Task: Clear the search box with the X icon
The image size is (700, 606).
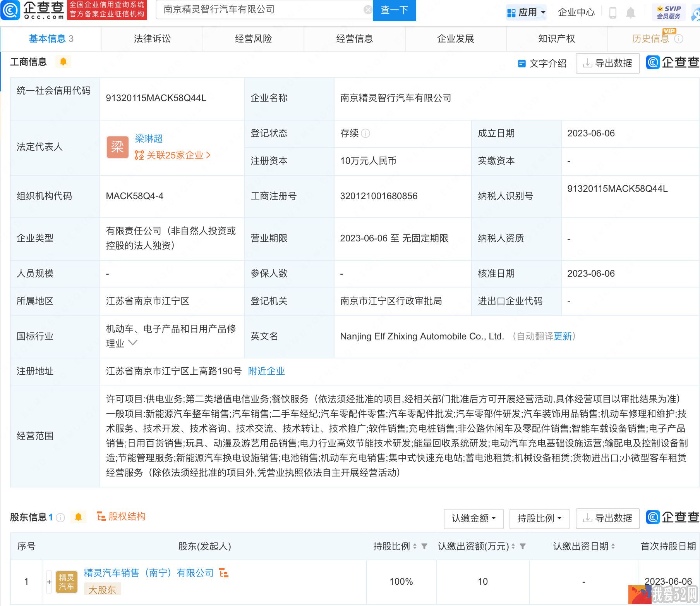Action: click(x=368, y=10)
